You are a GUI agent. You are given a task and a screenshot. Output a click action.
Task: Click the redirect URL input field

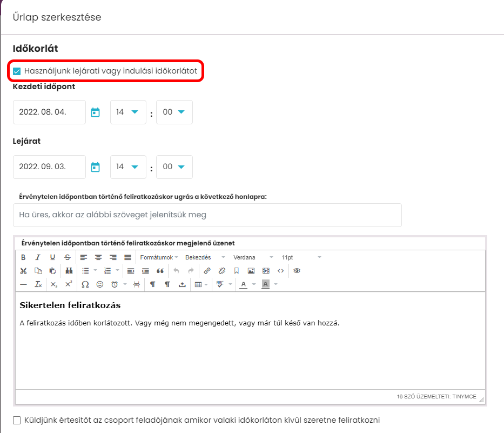(x=207, y=215)
